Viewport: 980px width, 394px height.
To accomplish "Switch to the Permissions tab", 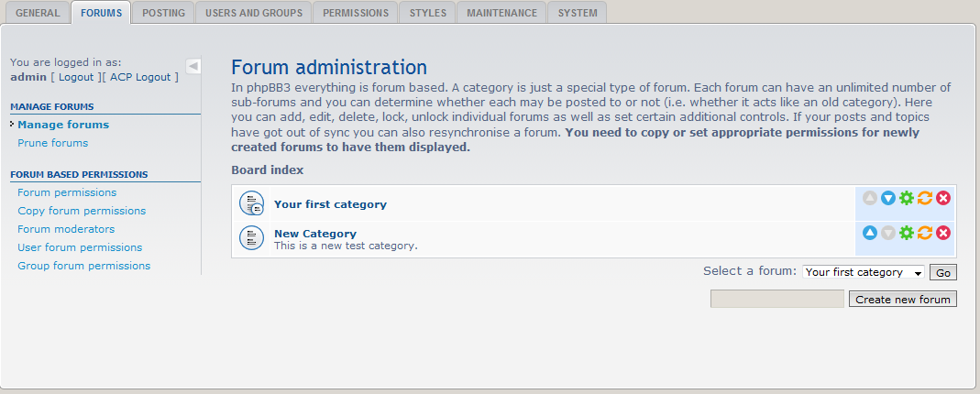I will (356, 13).
